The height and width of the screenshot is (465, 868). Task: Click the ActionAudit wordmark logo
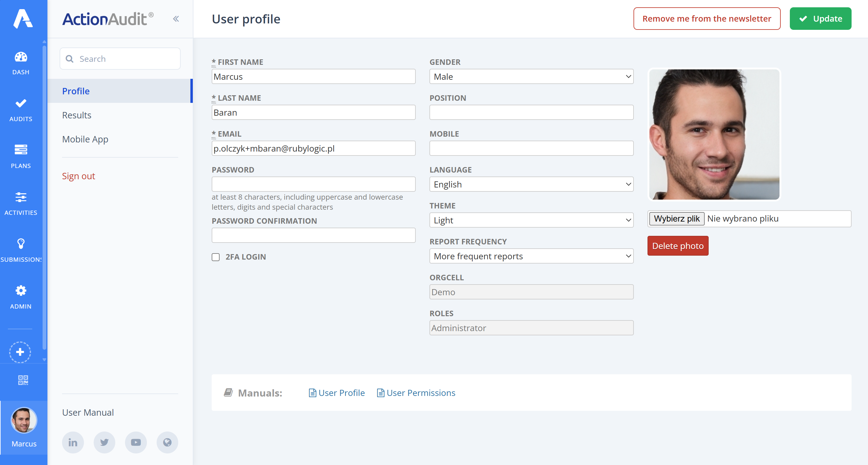point(108,19)
